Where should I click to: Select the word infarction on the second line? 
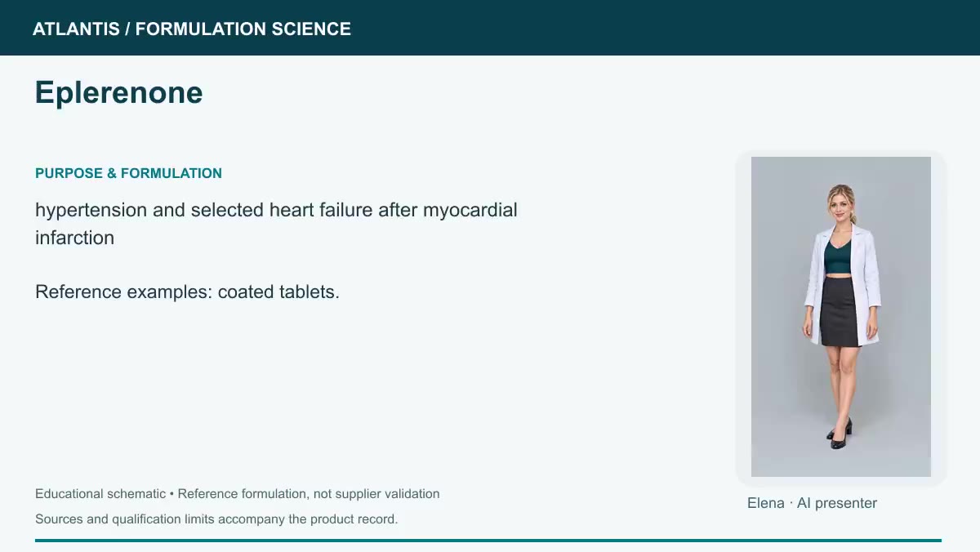click(74, 238)
